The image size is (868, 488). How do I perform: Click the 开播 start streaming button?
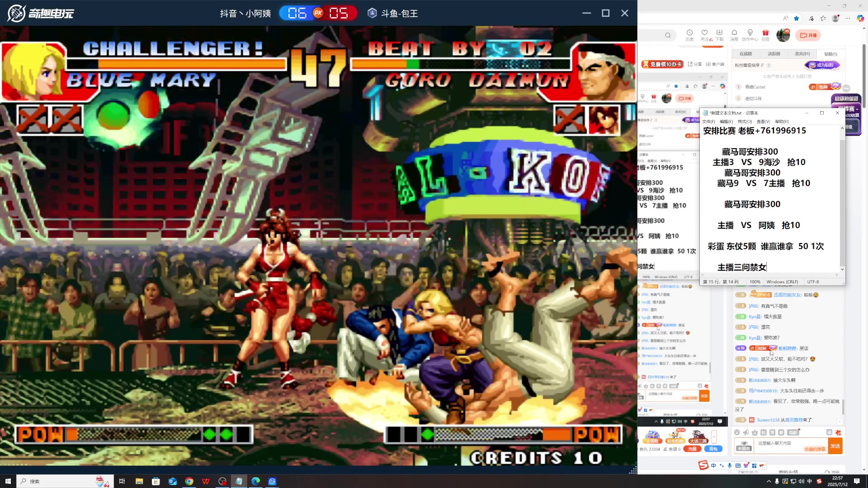[808, 35]
